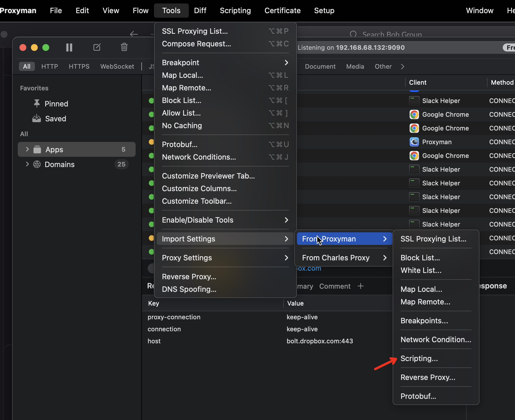Sort by the Client column header

pos(418,82)
